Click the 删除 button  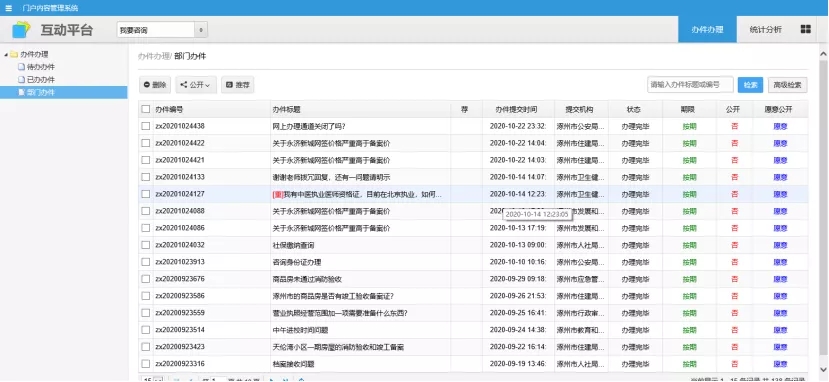click(155, 85)
